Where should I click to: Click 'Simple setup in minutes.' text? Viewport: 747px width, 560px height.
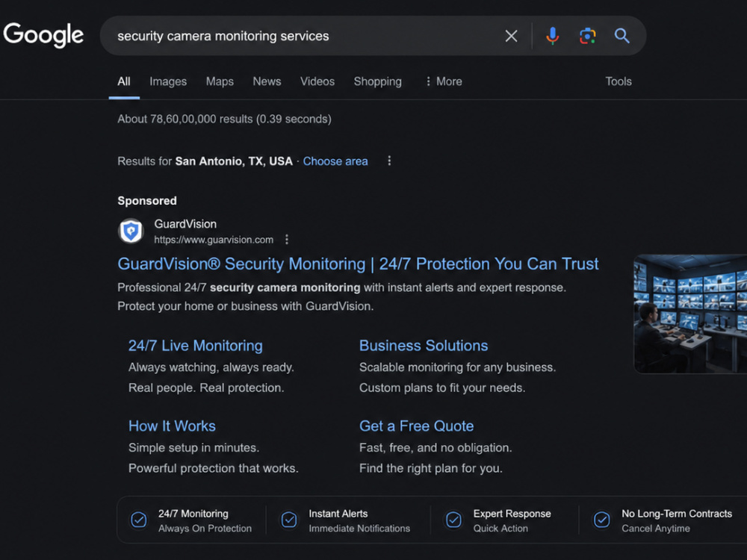[x=194, y=447]
